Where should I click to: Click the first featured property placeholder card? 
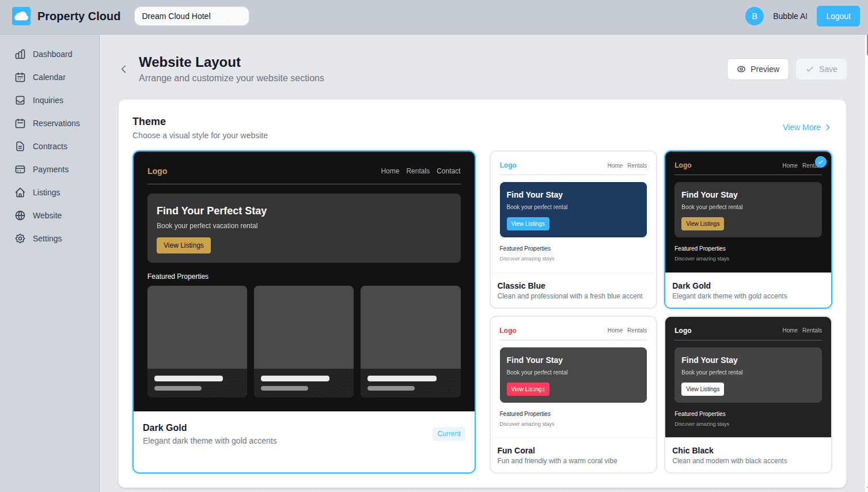[197, 342]
